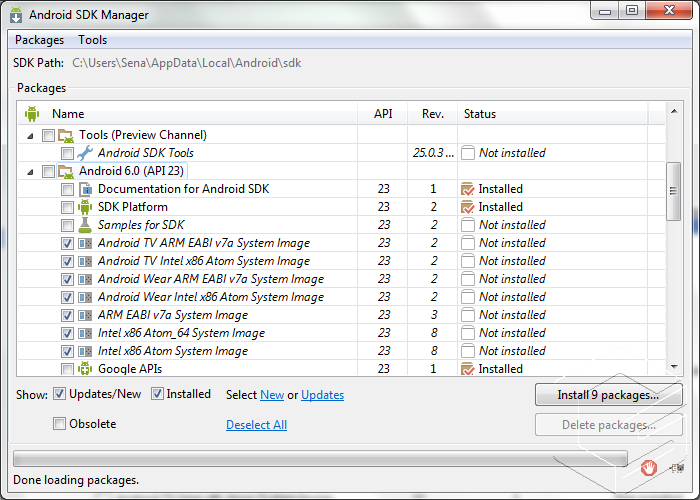Screen dimensions: 700x500
Task: Click the scrollbar down arrow in package list
Action: (674, 367)
